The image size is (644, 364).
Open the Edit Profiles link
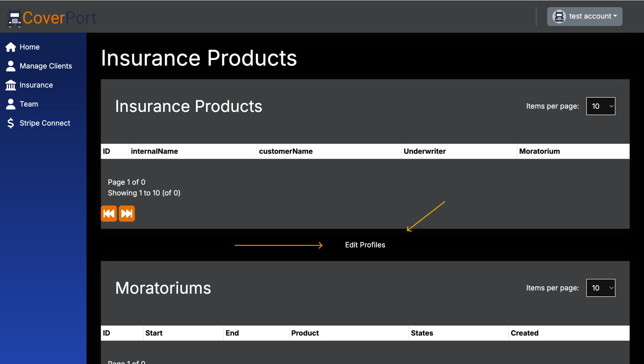tap(364, 245)
